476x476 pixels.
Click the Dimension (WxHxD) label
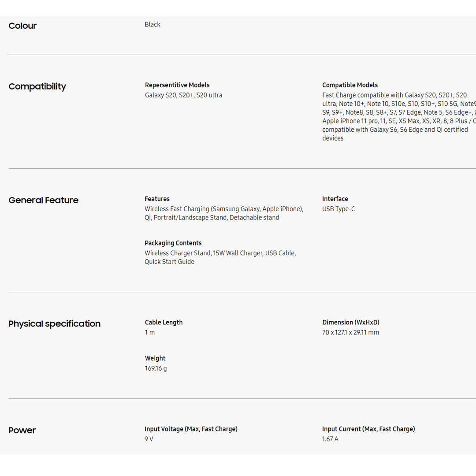tap(350, 322)
